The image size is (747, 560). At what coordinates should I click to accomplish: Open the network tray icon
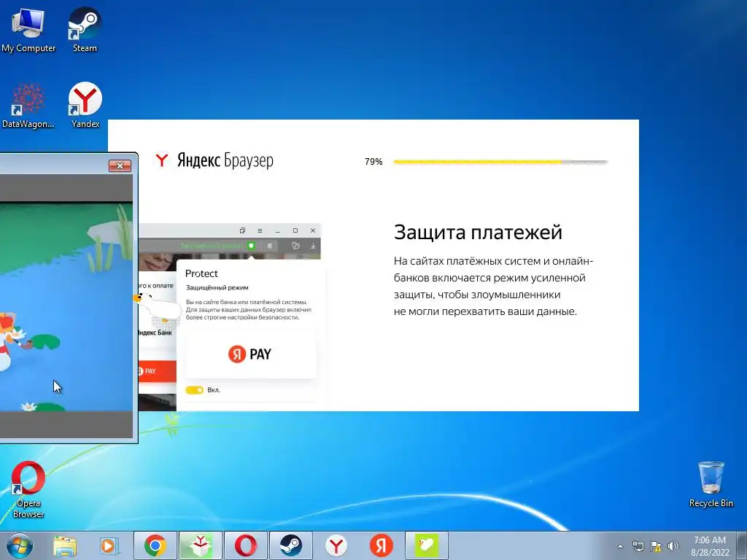(638, 546)
